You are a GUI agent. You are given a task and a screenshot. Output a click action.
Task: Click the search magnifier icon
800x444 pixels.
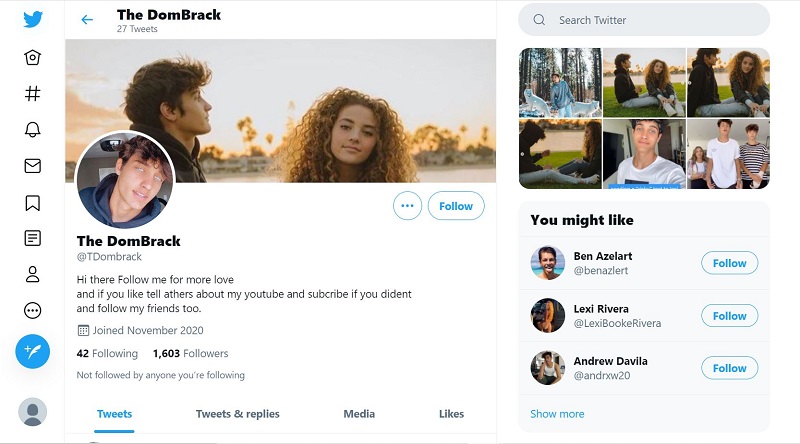click(539, 20)
